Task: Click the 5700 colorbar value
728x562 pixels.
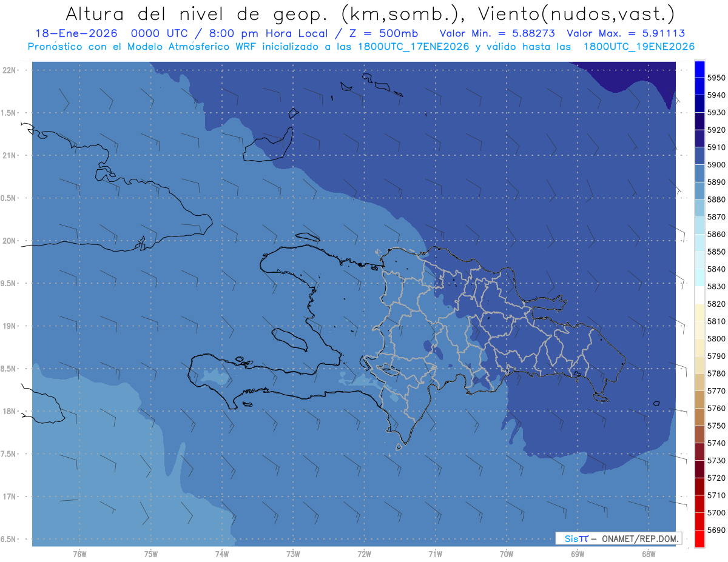Action: pos(716,512)
